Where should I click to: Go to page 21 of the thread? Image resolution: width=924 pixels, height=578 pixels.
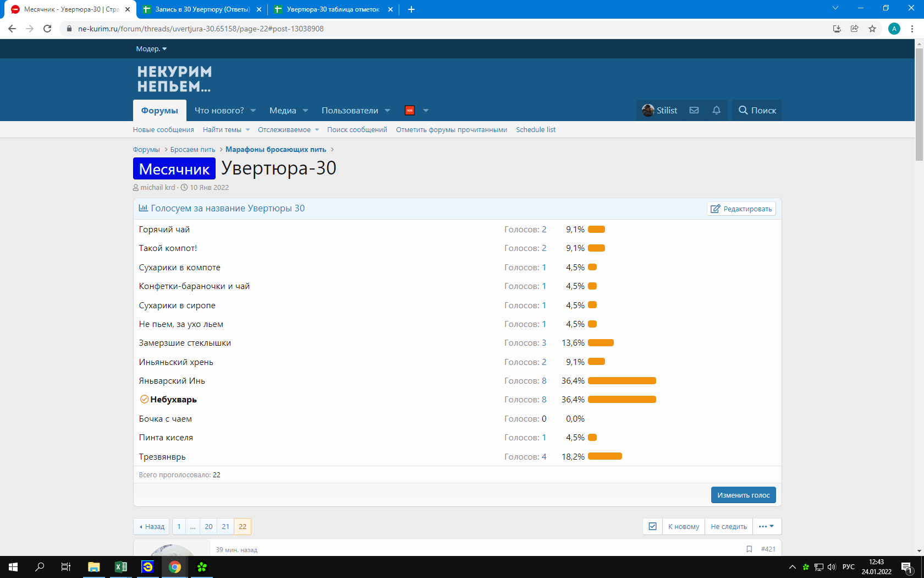coord(226,526)
